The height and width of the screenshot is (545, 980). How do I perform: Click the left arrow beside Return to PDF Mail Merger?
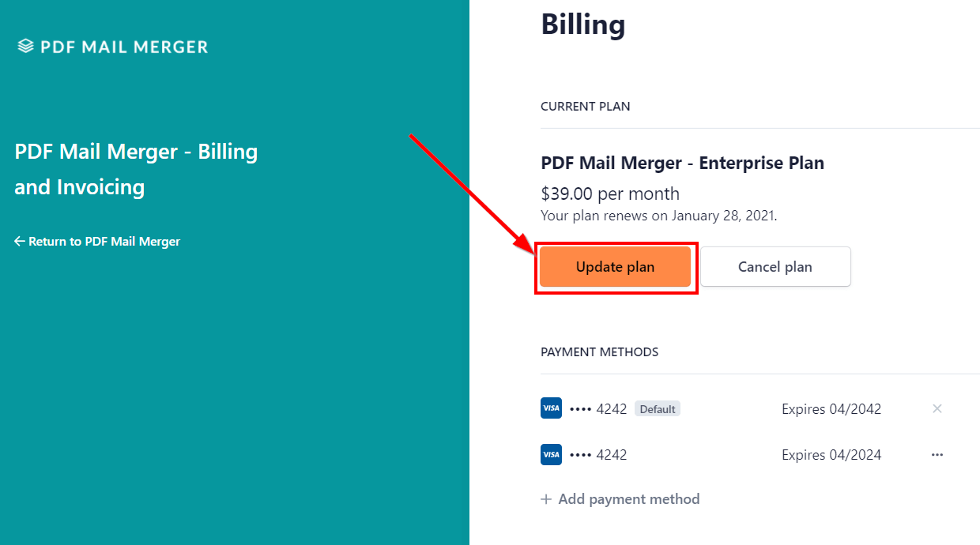(20, 242)
